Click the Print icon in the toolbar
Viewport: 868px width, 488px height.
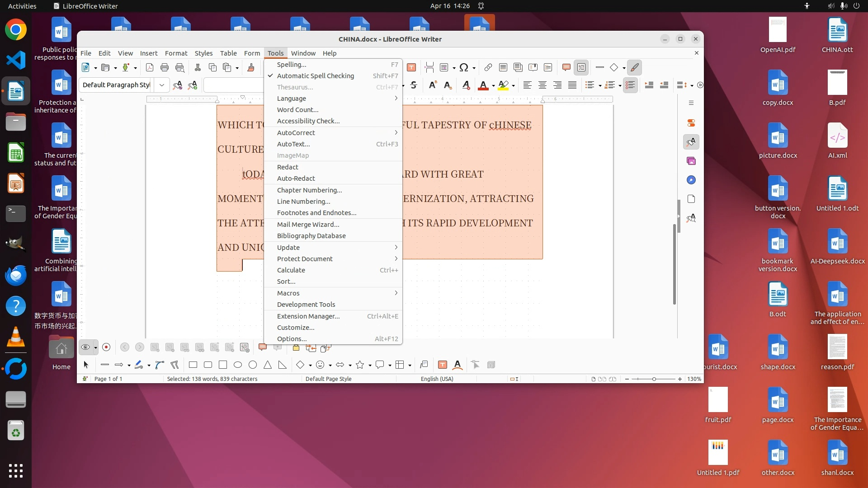pyautogui.click(x=165, y=68)
